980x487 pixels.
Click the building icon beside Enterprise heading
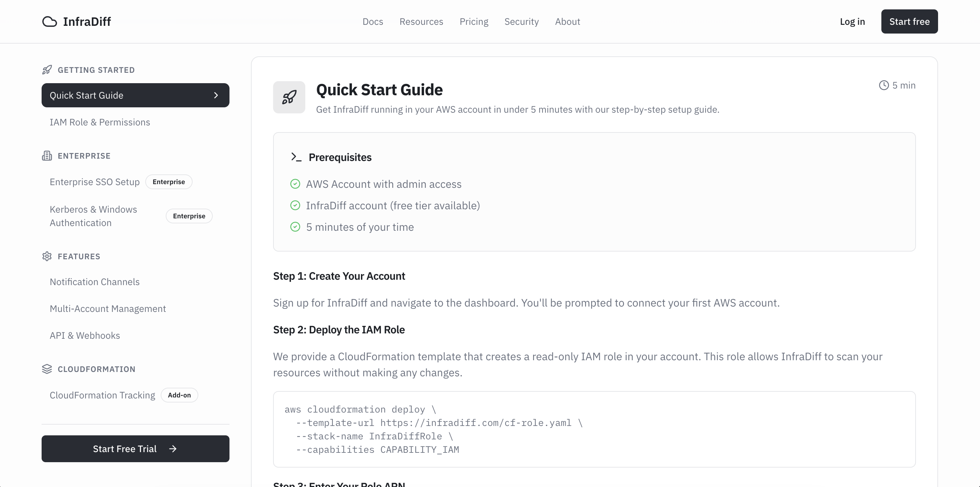pos(47,156)
